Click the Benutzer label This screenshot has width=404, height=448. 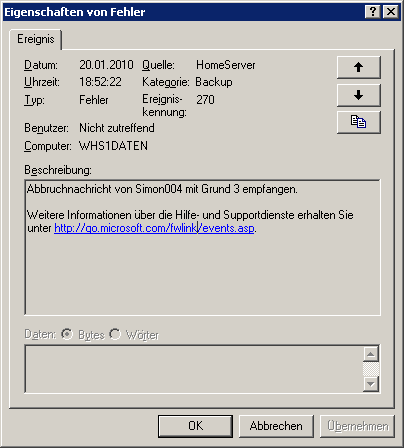click(46, 128)
